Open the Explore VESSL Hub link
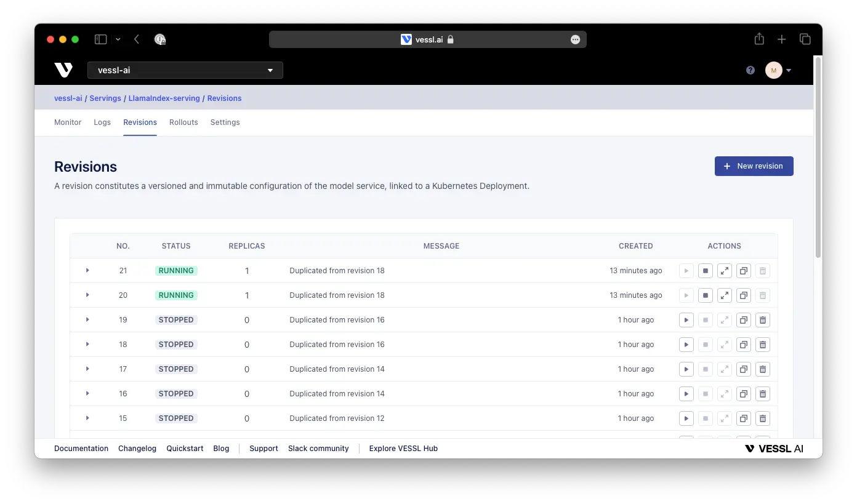 tap(403, 449)
